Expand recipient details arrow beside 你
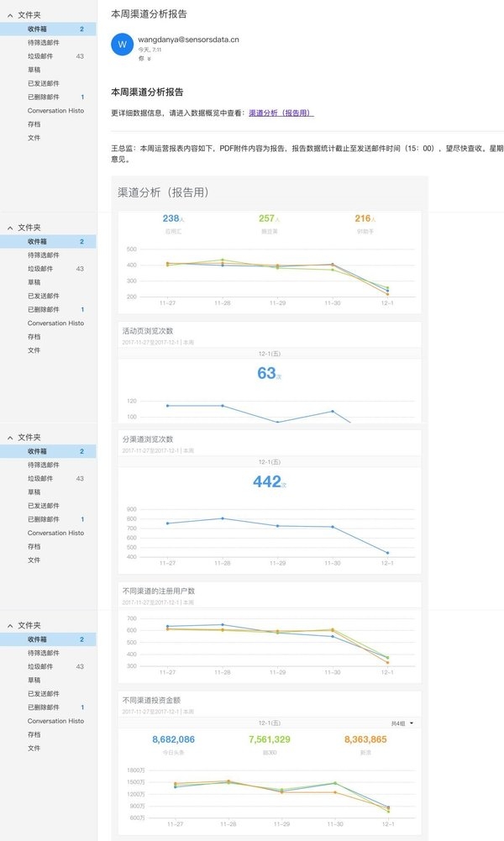This screenshot has height=841, width=504. click(x=150, y=59)
